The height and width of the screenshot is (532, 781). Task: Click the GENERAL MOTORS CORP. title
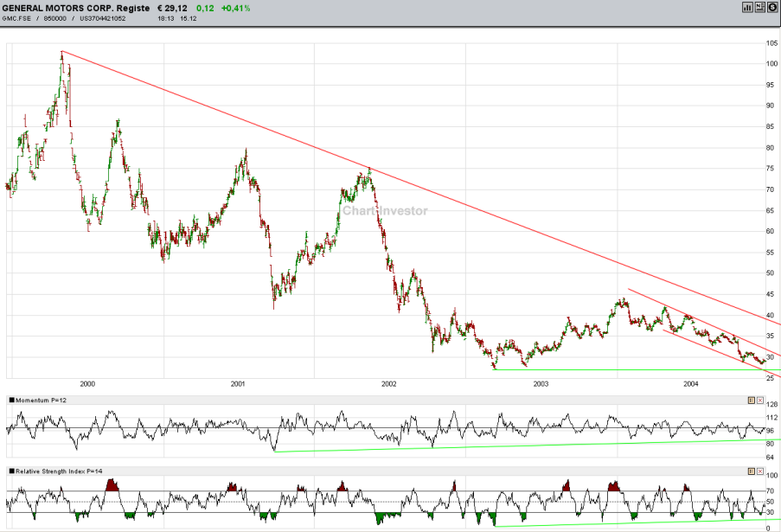click(76, 8)
